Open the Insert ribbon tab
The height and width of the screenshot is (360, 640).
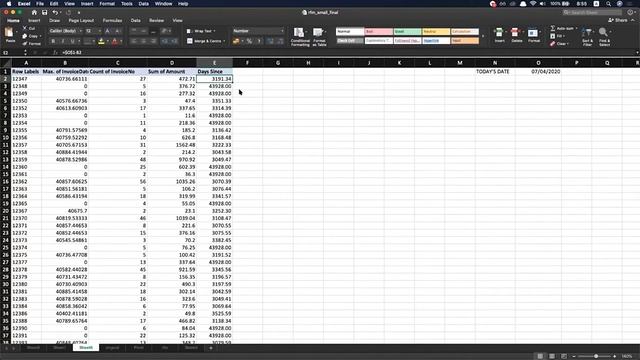point(34,20)
